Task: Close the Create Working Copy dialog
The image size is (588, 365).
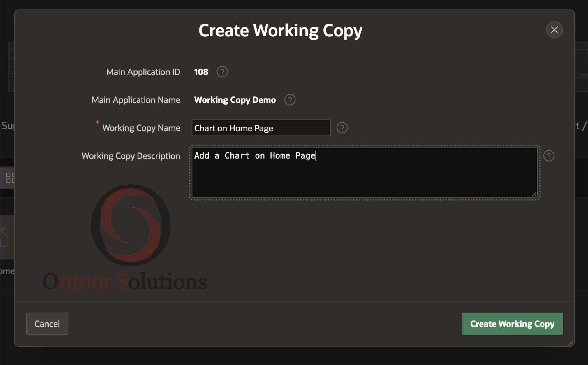Action: [554, 30]
